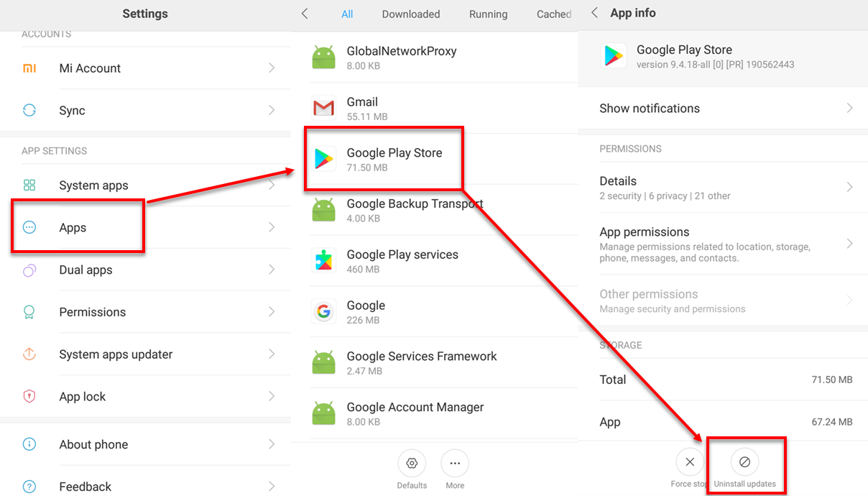868x496 pixels.
Task: Expand the permissions Details chevron
Action: 849,188
